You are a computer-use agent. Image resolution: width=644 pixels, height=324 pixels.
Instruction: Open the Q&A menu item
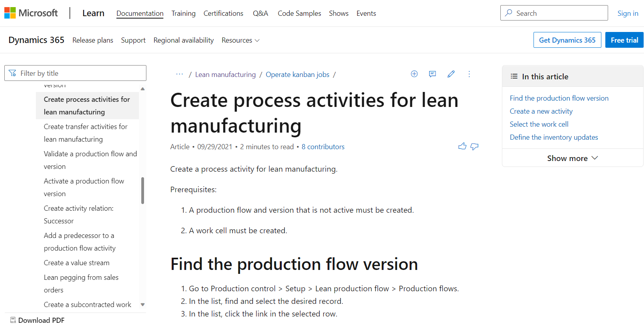260,13
